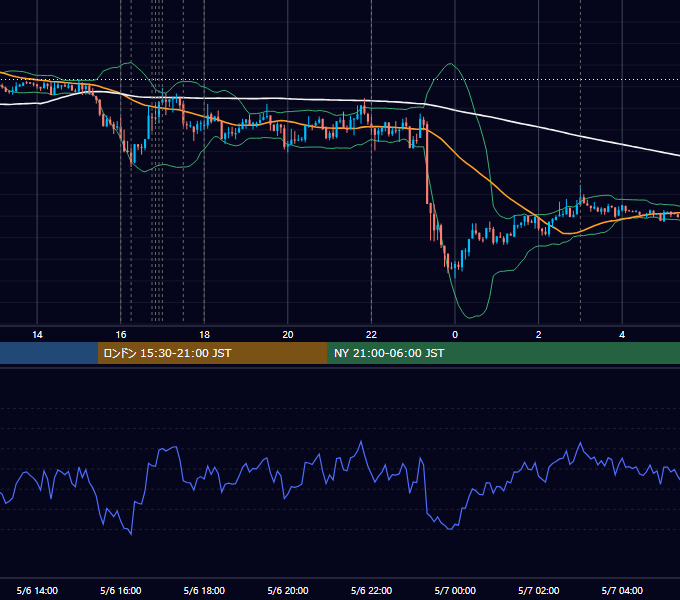Click the blue session bar before London

(x=49, y=353)
